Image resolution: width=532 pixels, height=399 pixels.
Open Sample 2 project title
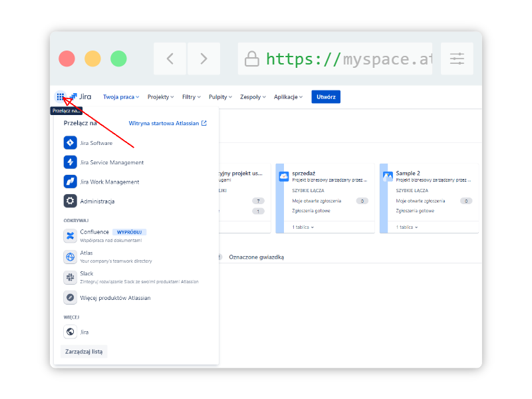pyautogui.click(x=408, y=173)
